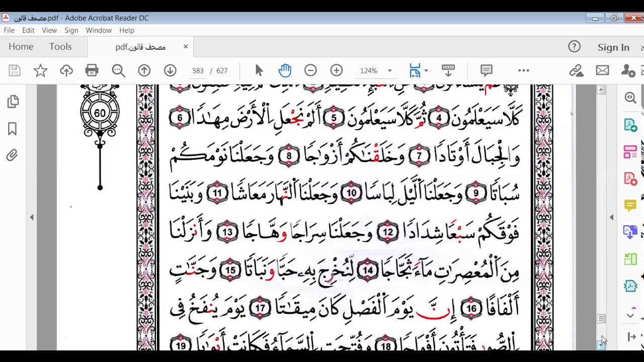Collapse the left navigation pane arrow
Screen dimensions: 644x362
32,217
